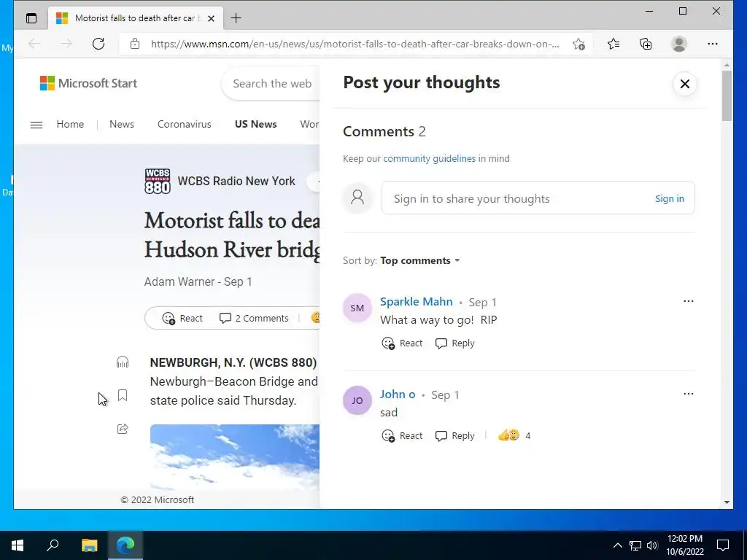Expand the Top comments sort dropdown

(419, 260)
